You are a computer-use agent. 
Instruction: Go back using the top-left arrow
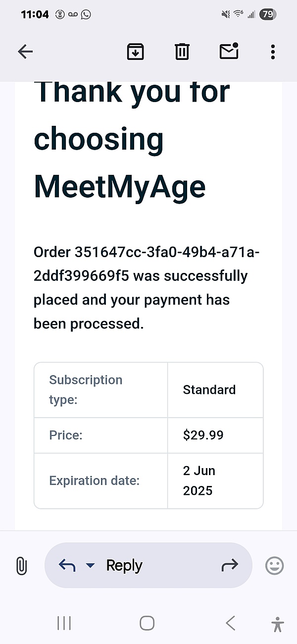click(25, 52)
